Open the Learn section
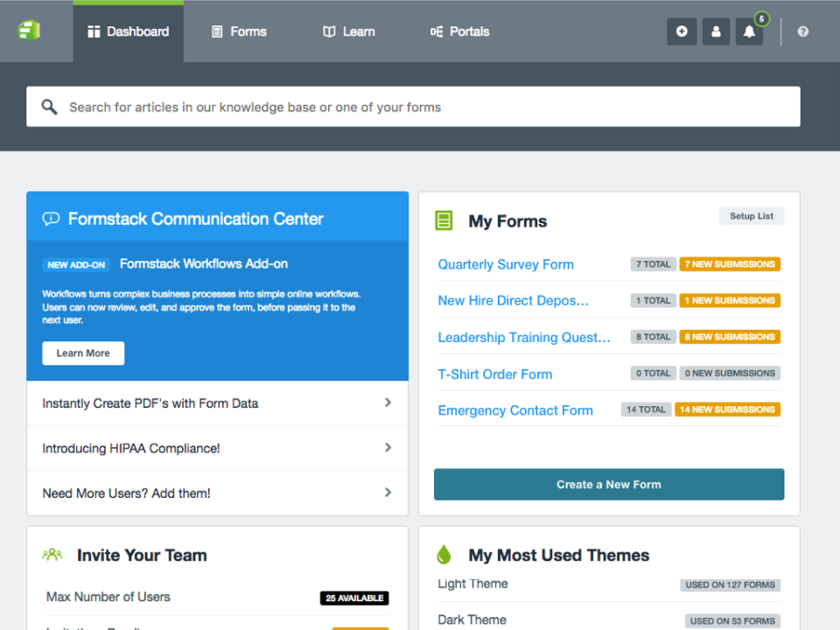The image size is (840, 630). (347, 31)
